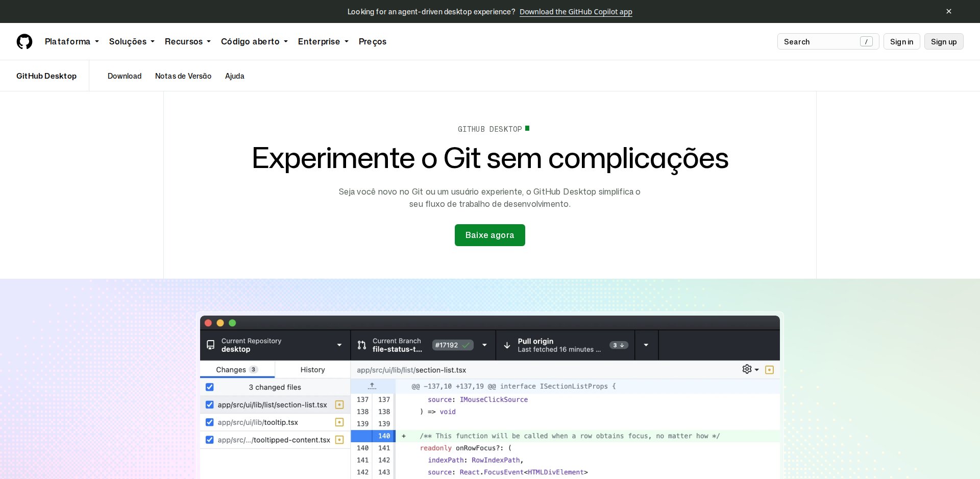This screenshot has width=980, height=479.
Task: Expand the Recursos menu
Action: (x=188, y=41)
